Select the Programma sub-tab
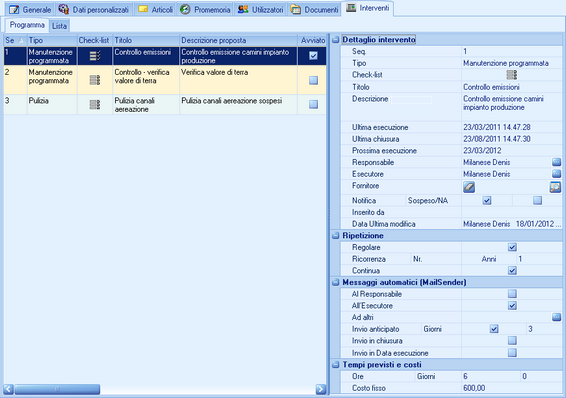The width and height of the screenshot is (566, 398). (x=27, y=25)
